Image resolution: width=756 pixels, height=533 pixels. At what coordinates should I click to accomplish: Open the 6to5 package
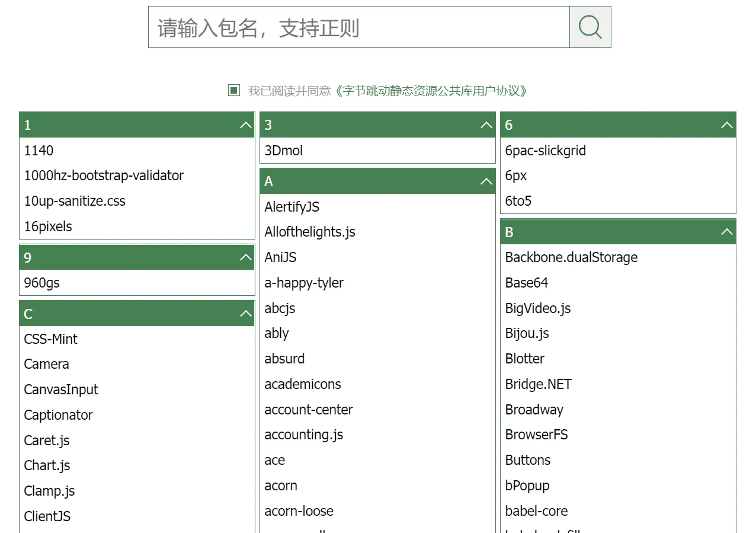coord(518,201)
